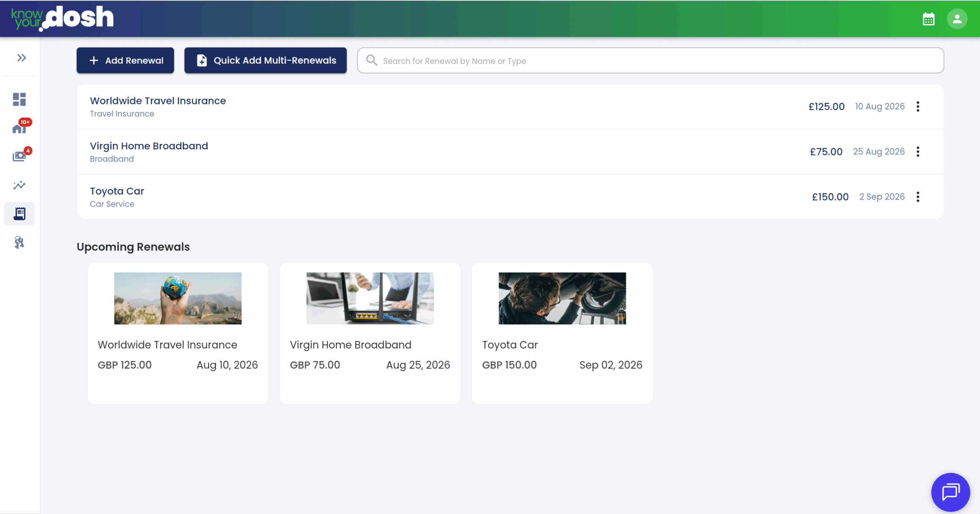Click the 10 Aug 2026 date
This screenshot has height=514, width=980.
[880, 106]
